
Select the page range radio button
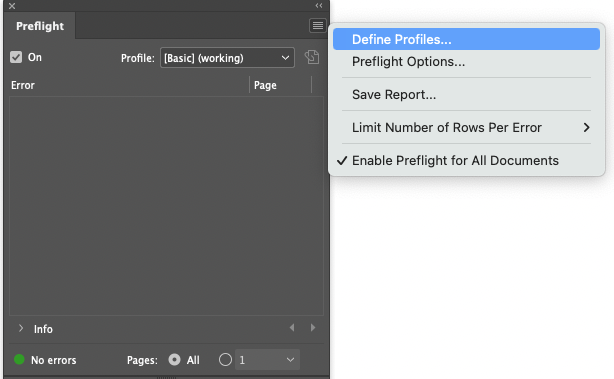click(225, 359)
